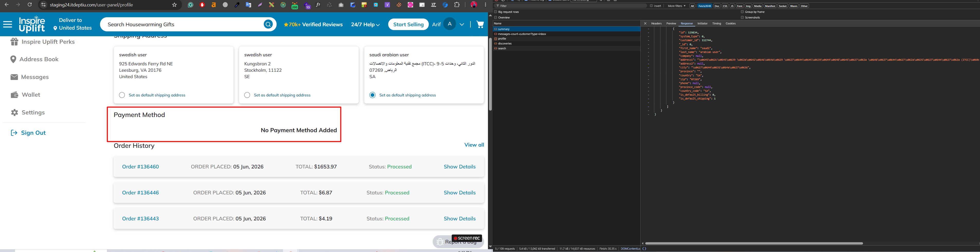
Task: Open the Initiator tab
Action: (x=702, y=24)
